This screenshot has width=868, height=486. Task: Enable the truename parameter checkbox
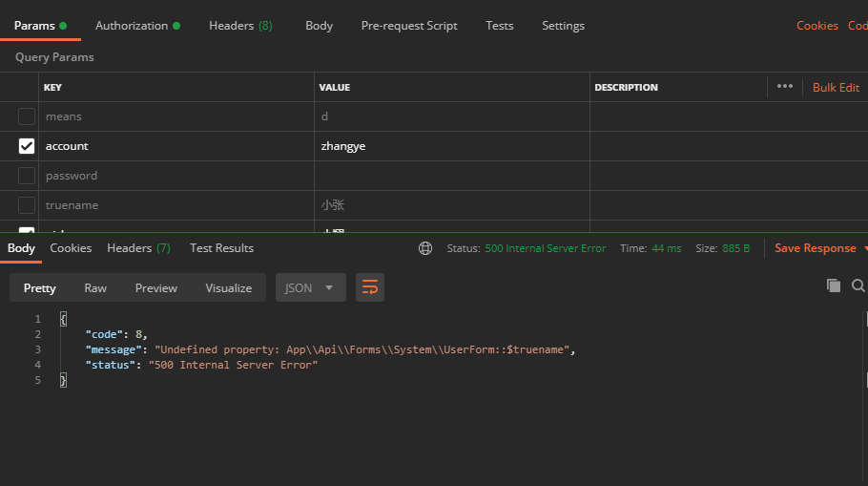pyautogui.click(x=27, y=205)
